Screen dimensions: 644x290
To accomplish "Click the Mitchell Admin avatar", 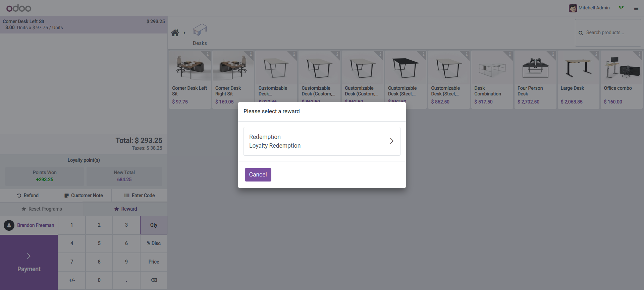I will [x=573, y=8].
